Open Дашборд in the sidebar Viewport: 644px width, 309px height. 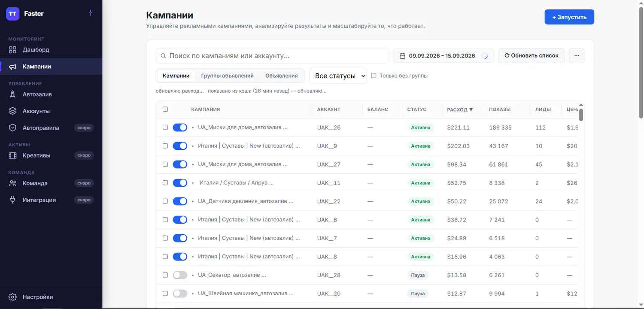coord(51,50)
